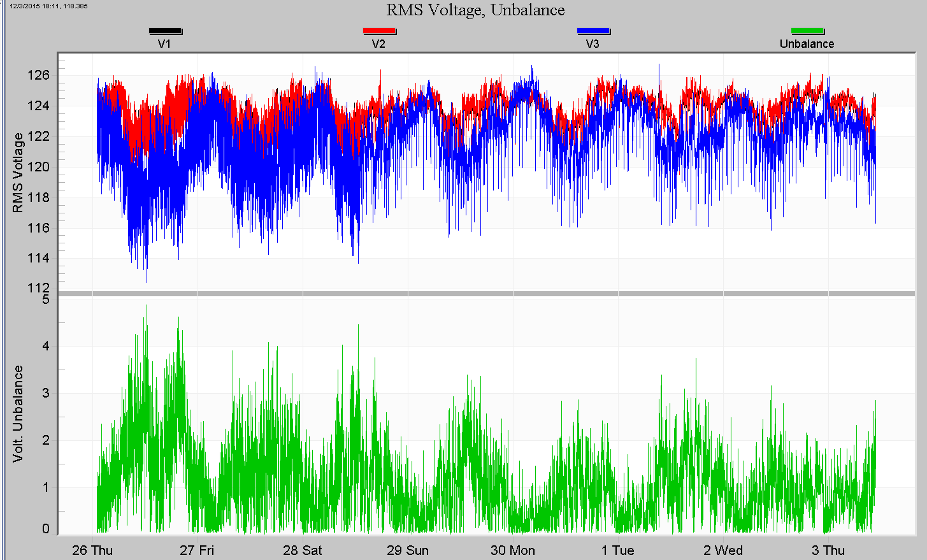Select the "26 Thu" axis label
The width and height of the screenshot is (927, 560).
(x=92, y=550)
